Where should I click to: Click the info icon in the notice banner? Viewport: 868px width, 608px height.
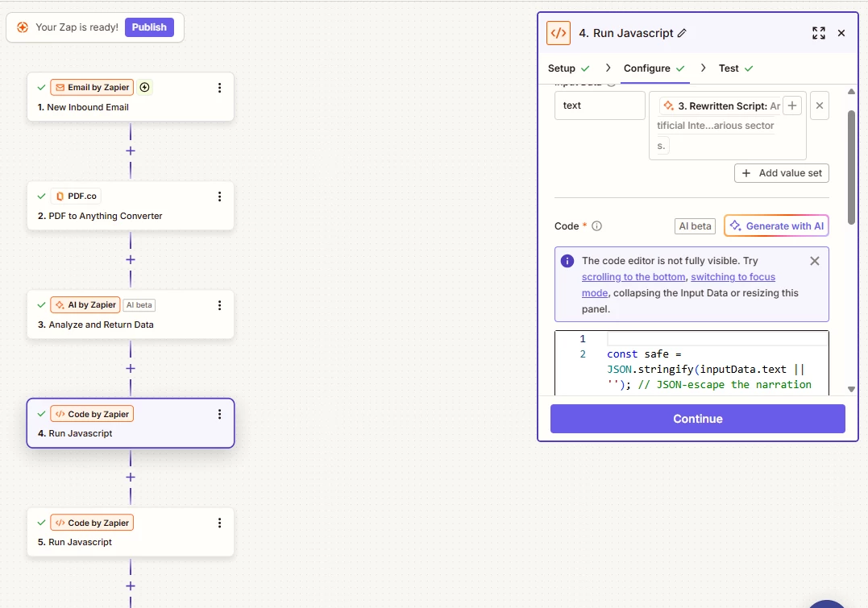567,261
